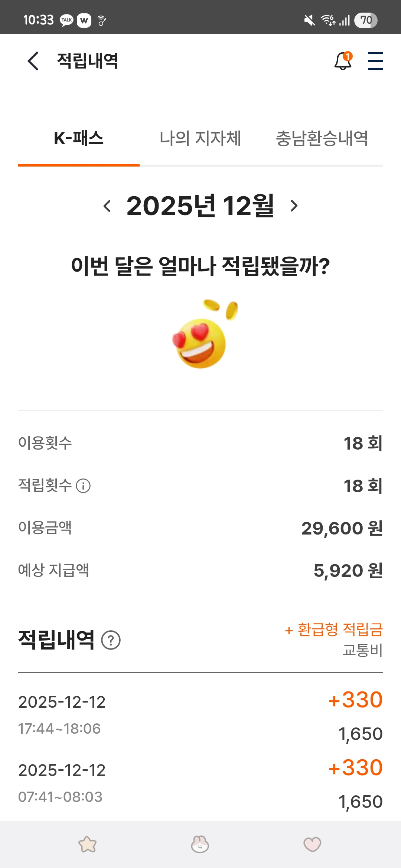The height and width of the screenshot is (868, 401).
Task: Tap the rabbit icon in bottom bar
Action: [x=200, y=844]
